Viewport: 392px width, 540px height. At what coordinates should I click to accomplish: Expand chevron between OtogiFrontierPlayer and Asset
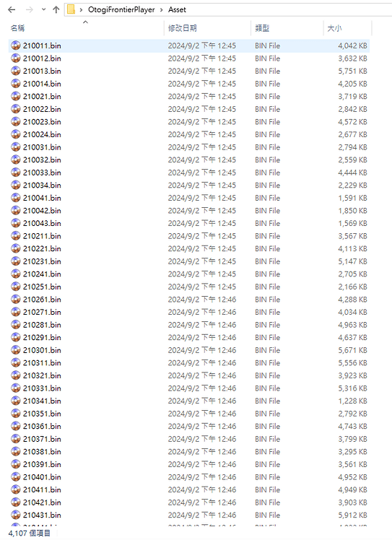click(x=161, y=9)
